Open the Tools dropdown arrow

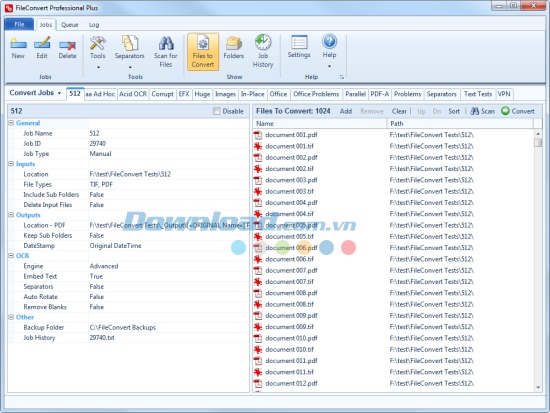(x=98, y=67)
